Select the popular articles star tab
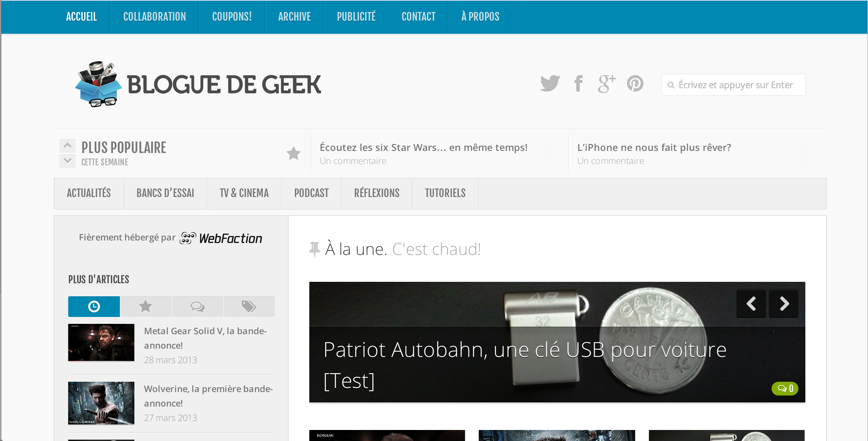Image resolution: width=868 pixels, height=441 pixels. coord(146,306)
